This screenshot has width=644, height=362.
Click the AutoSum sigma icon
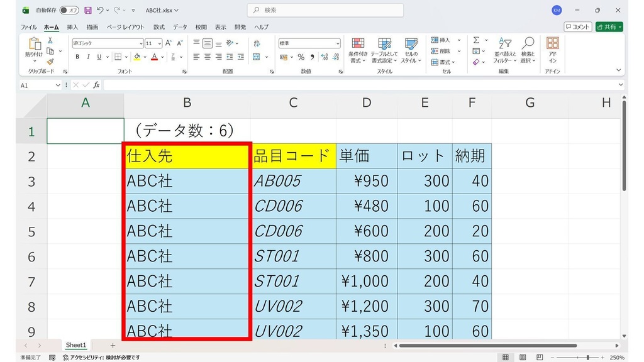(x=477, y=40)
